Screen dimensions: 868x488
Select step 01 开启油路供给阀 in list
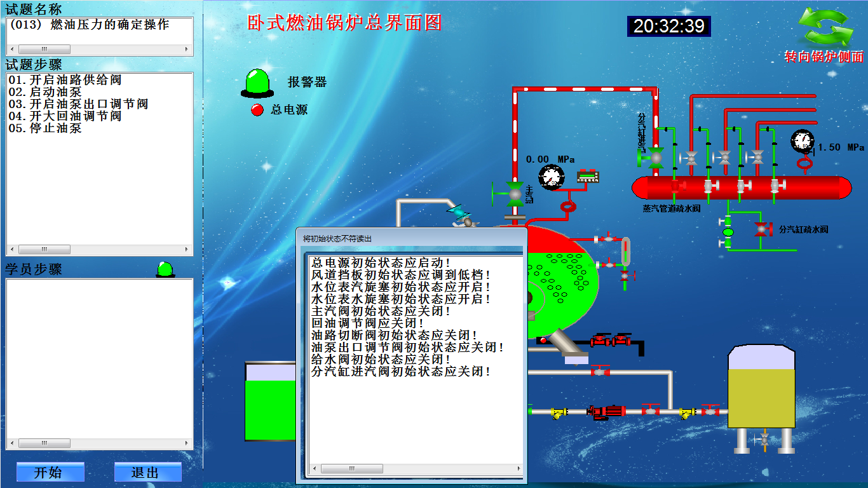65,80
